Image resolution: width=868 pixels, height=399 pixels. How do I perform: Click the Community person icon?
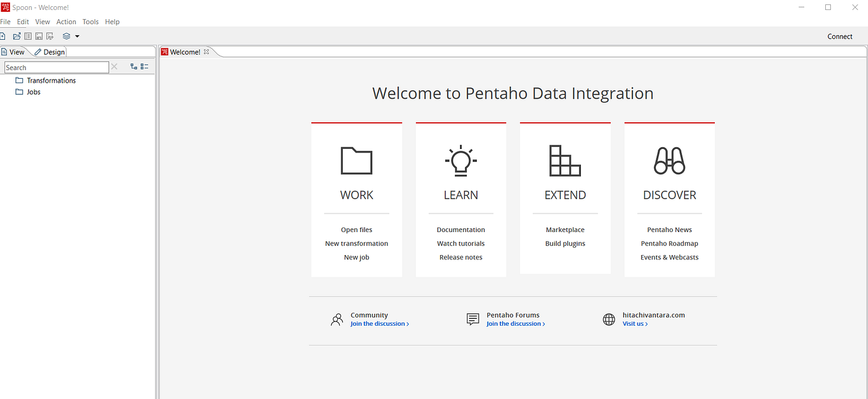(337, 320)
